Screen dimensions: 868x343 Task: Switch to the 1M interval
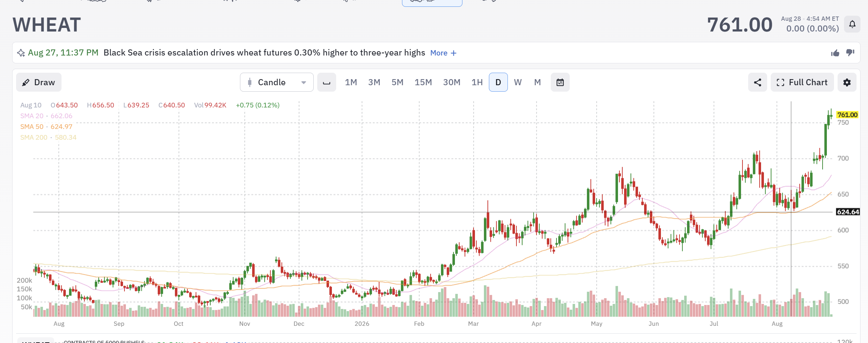[x=351, y=82]
